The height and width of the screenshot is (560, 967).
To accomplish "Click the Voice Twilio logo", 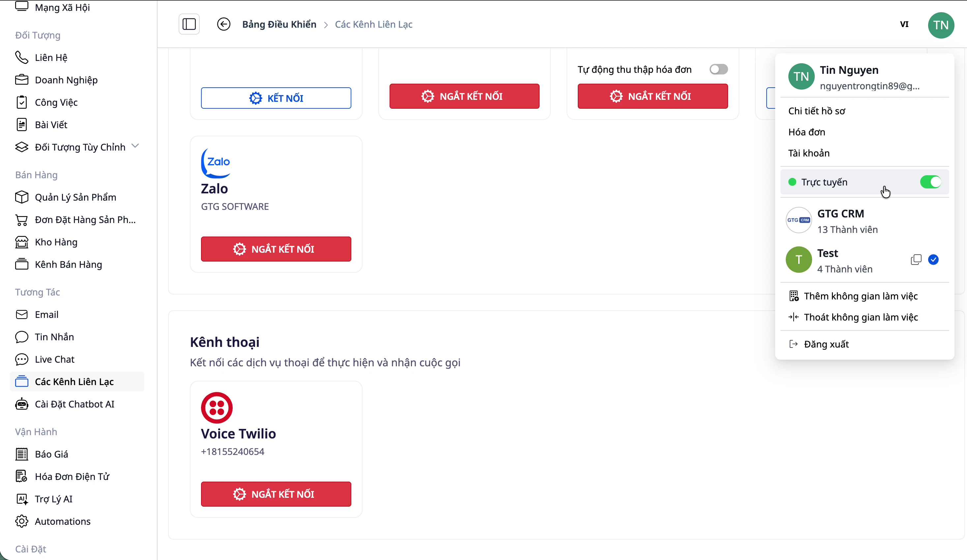I will [x=217, y=407].
